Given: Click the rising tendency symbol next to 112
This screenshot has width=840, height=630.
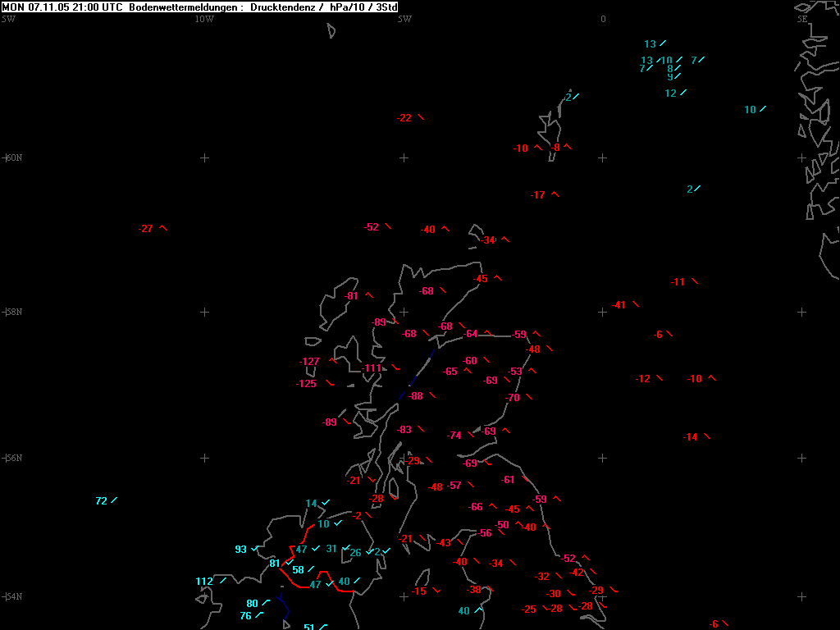Looking at the screenshot, I should coord(222,581).
